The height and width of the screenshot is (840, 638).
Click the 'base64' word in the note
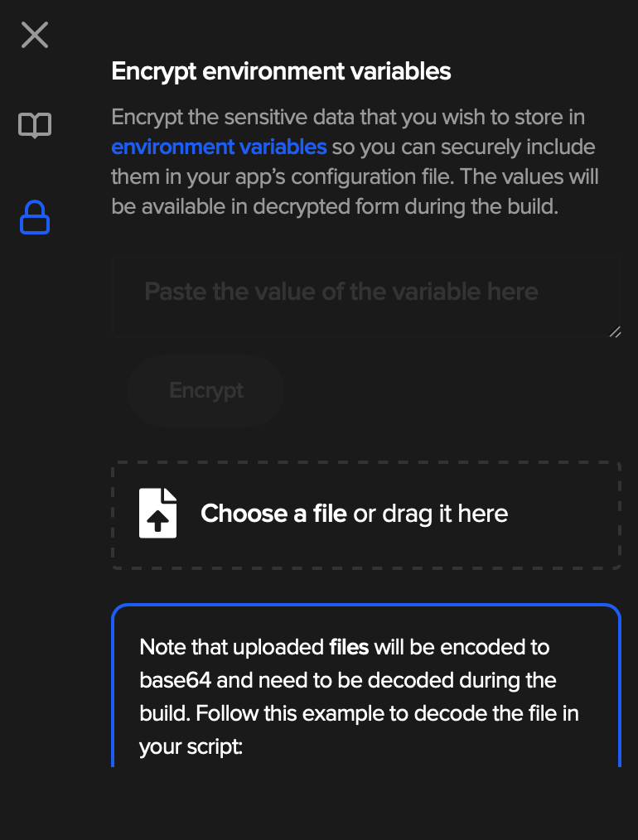point(175,680)
